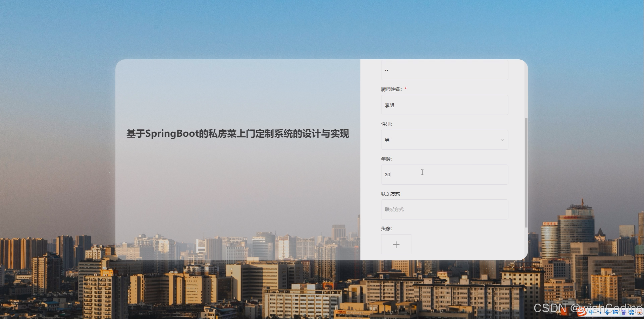This screenshot has height=319, width=644.
Task: Click the input method skin icon at toolbar end
Action: 639,313
